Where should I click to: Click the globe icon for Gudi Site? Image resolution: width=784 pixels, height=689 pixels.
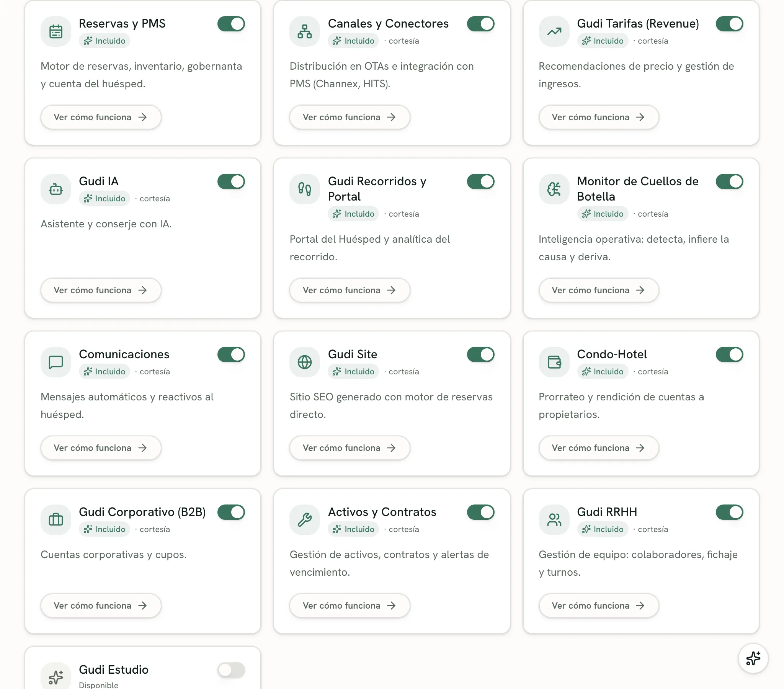[x=305, y=362]
